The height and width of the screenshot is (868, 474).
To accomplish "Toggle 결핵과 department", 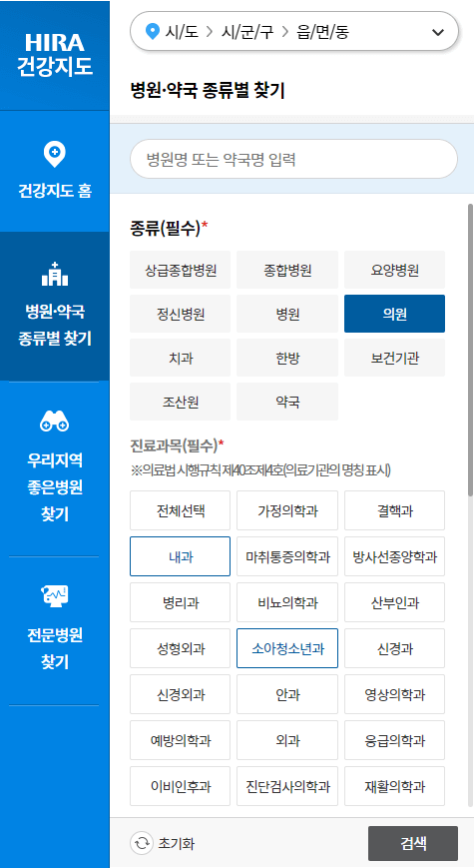I will [394, 510].
